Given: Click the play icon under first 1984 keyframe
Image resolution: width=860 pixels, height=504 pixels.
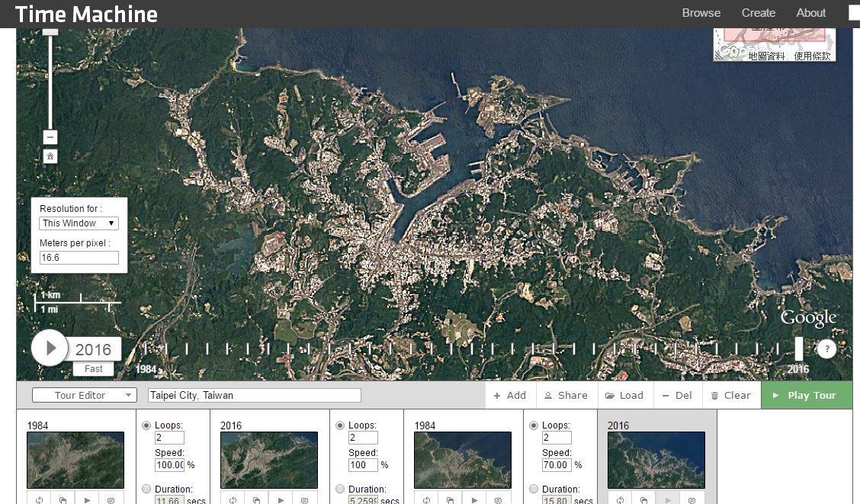Looking at the screenshot, I should pos(87,499).
